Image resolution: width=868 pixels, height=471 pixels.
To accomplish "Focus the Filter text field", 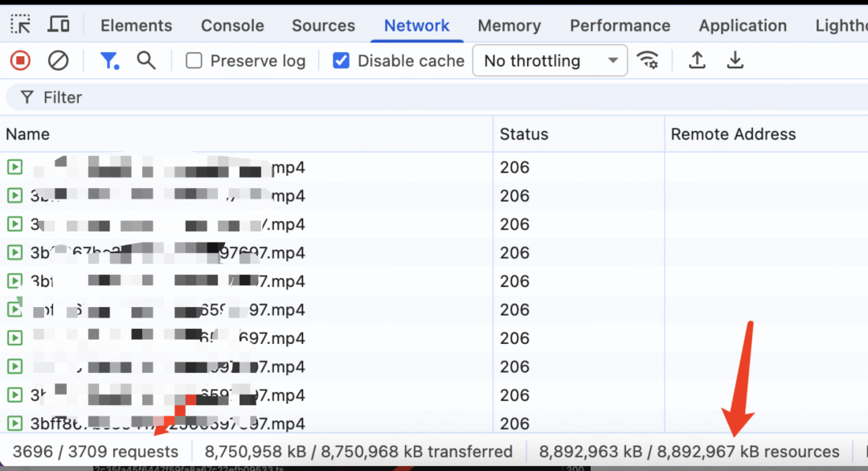I will [x=436, y=97].
